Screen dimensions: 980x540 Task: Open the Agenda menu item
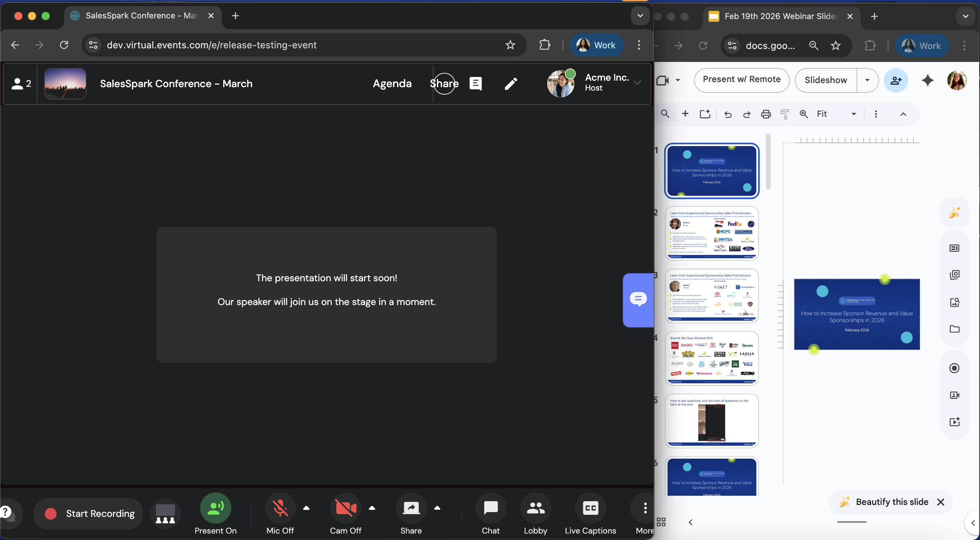point(392,84)
